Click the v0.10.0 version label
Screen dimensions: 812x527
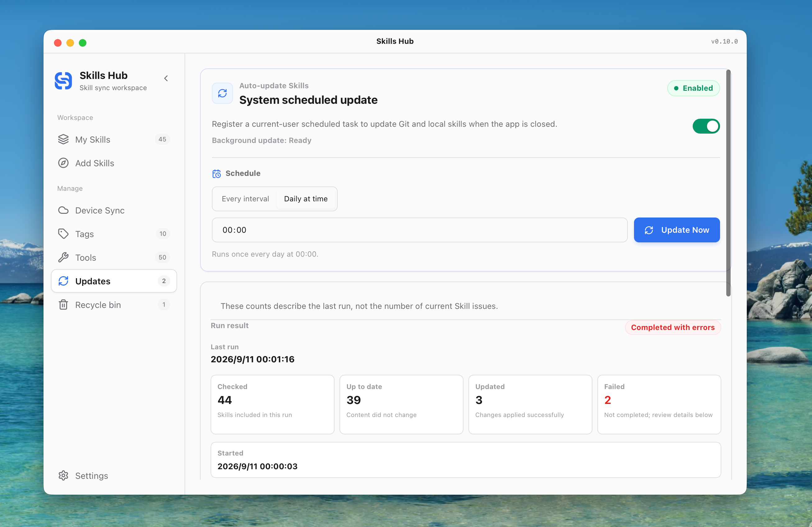click(724, 41)
